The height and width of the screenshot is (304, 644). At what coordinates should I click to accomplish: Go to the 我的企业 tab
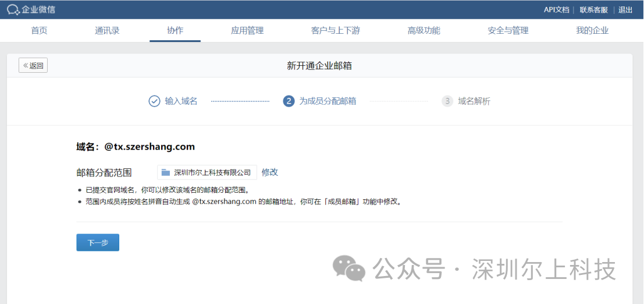(x=592, y=31)
